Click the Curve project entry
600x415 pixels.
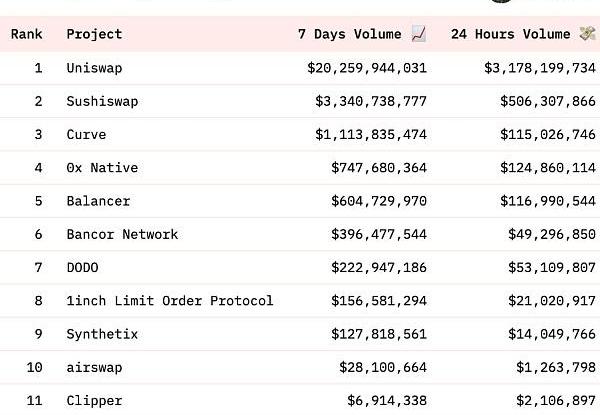pyautogui.click(x=86, y=134)
